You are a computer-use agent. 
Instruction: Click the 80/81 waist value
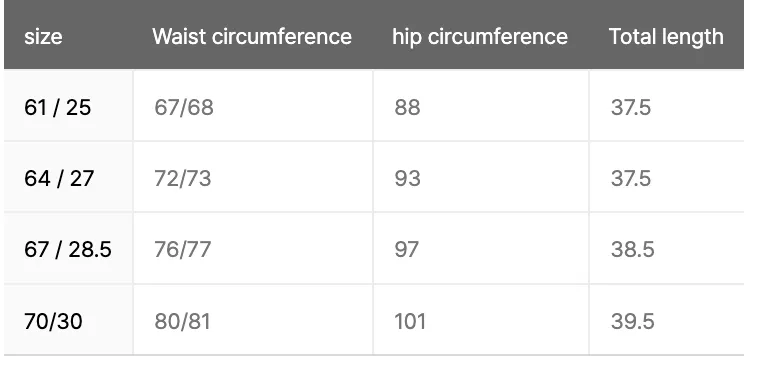tap(182, 321)
